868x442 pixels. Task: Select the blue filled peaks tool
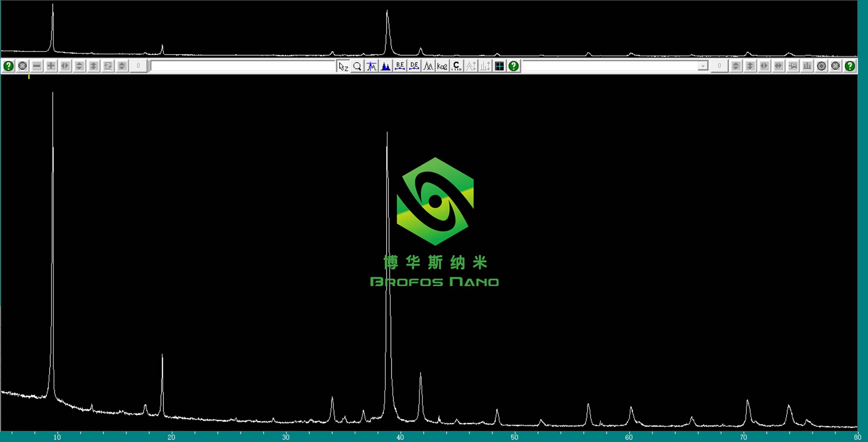(x=386, y=66)
